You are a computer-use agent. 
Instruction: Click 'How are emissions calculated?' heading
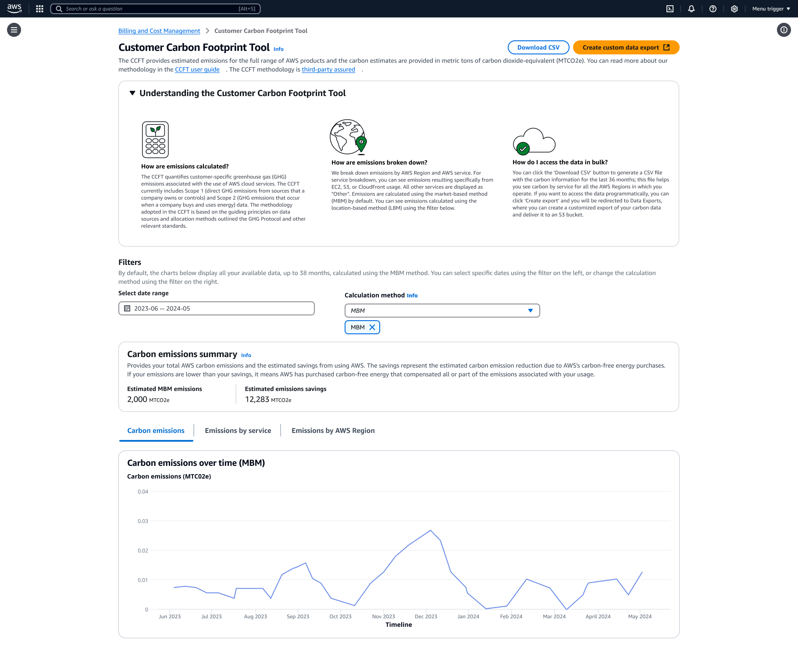(185, 166)
